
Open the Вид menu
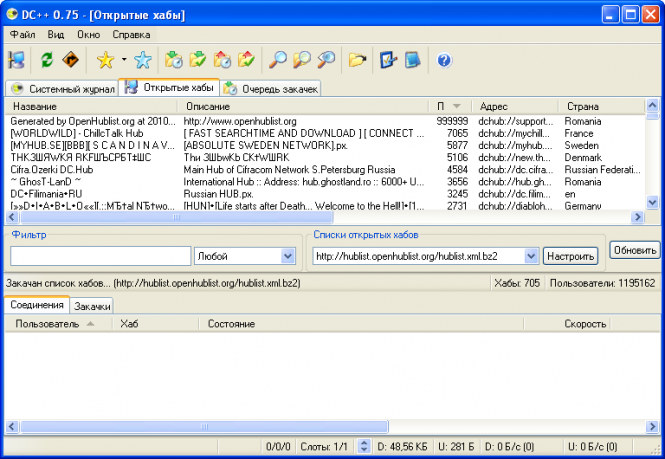pos(56,34)
